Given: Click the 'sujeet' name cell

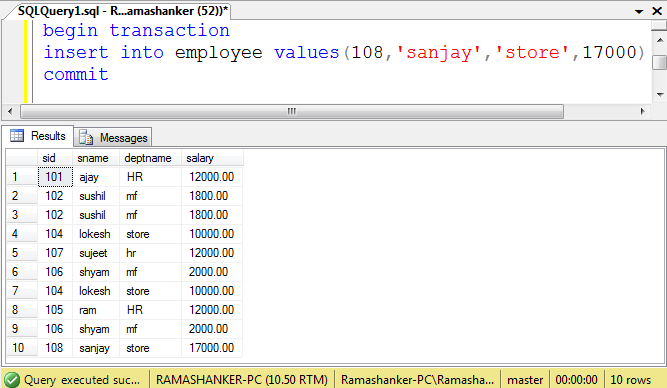Looking at the screenshot, I should [96, 253].
